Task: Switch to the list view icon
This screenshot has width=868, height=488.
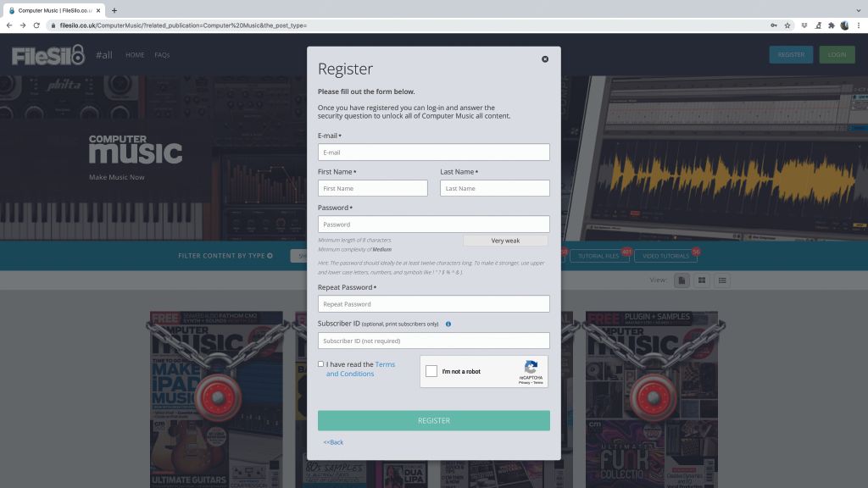Action: point(721,280)
